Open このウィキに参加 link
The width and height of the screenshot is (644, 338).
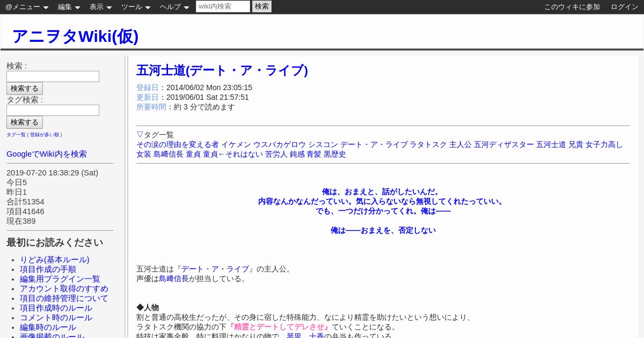572,7
